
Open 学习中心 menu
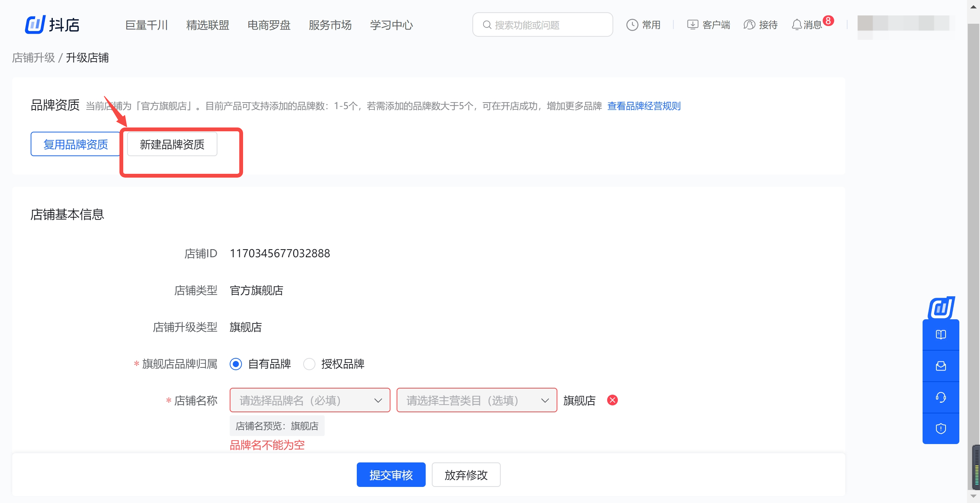point(392,25)
